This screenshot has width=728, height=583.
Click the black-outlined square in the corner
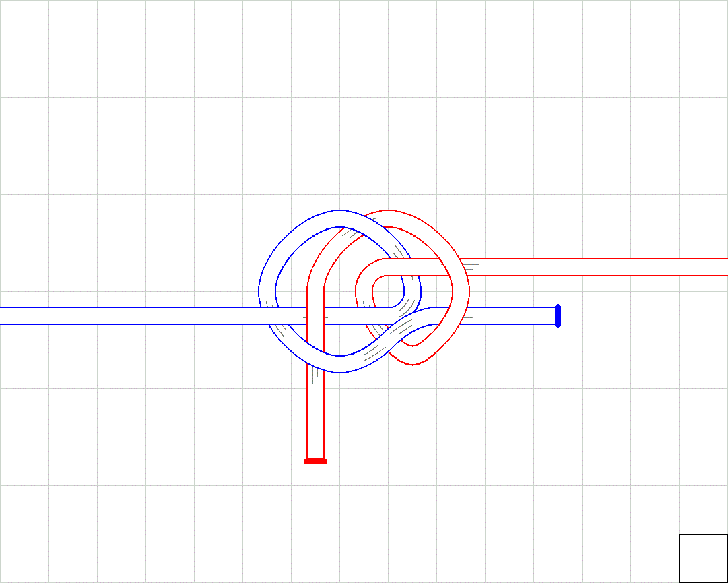[x=703, y=558]
